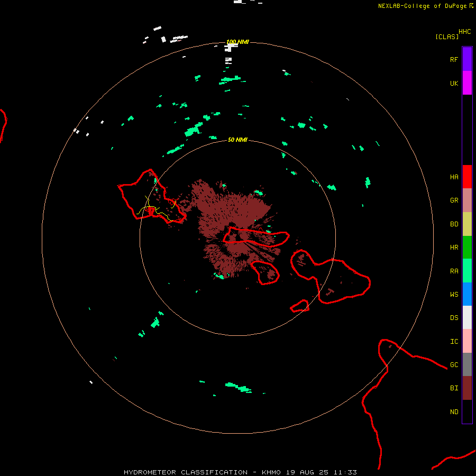Click the 11:33 timestamp text
Image resolution: width=476 pixels, height=476 pixels.
(345, 472)
